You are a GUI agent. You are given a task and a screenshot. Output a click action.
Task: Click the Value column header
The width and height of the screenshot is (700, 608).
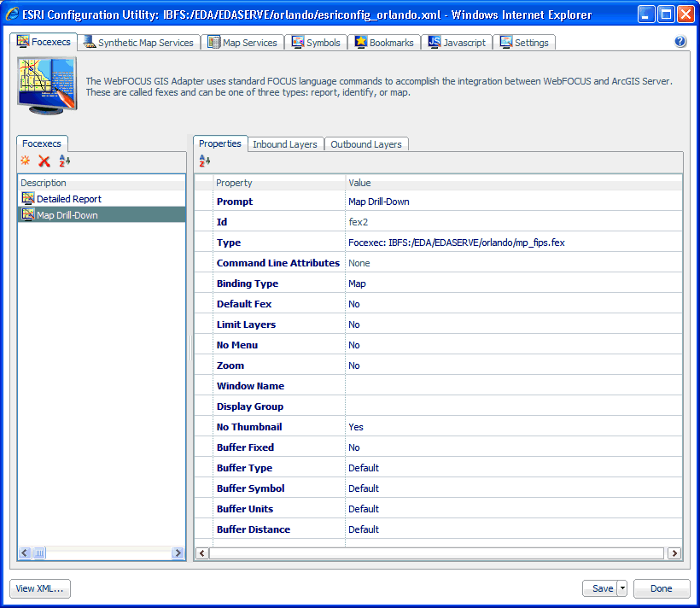coord(514,183)
